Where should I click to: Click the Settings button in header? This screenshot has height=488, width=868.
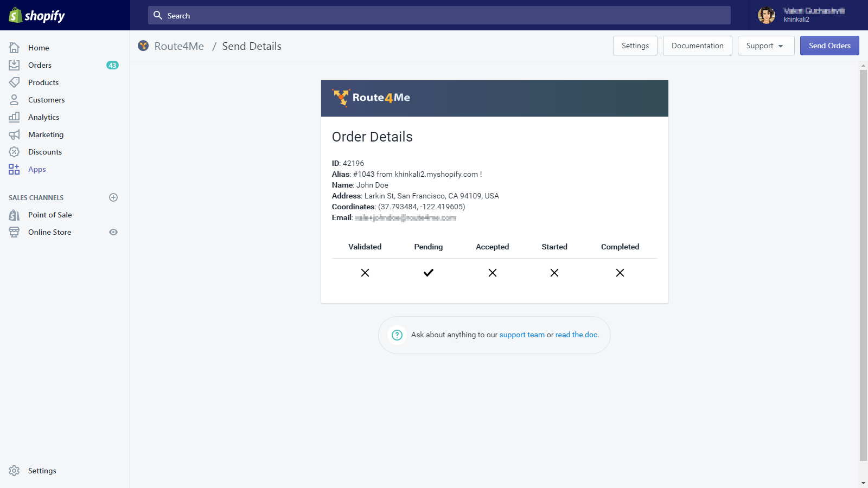pos(635,46)
